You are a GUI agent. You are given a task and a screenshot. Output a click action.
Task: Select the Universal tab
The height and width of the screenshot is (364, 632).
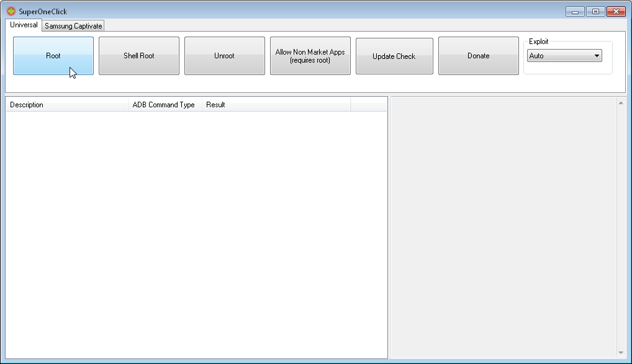pyautogui.click(x=24, y=25)
